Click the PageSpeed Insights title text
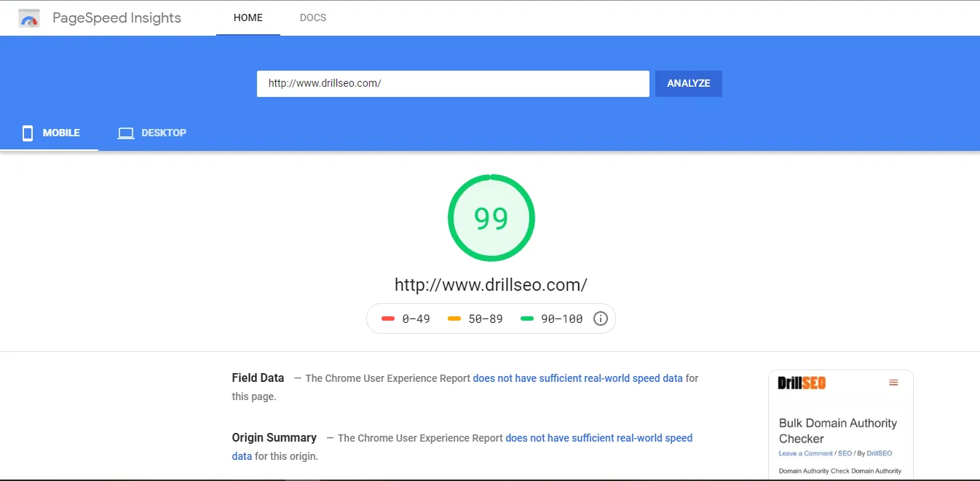This screenshot has width=980, height=481. [116, 18]
